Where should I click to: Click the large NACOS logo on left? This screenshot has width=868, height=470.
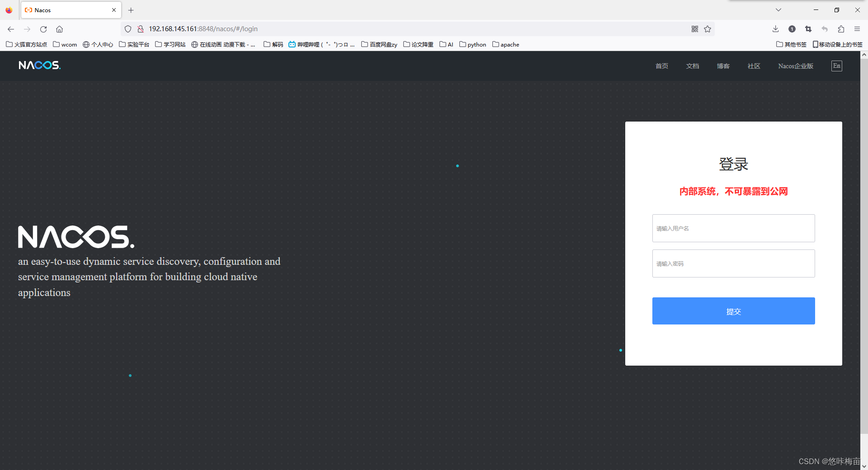click(76, 237)
